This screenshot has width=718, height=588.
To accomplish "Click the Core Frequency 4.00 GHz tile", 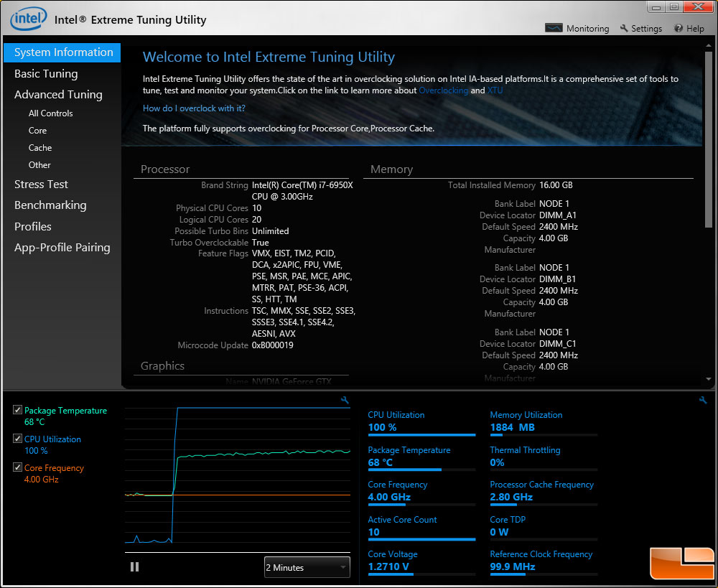I will pos(421,493).
